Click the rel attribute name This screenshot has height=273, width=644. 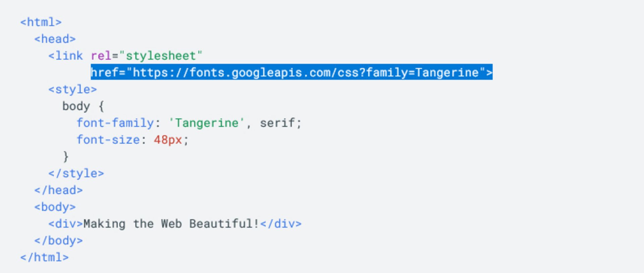pyautogui.click(x=101, y=56)
